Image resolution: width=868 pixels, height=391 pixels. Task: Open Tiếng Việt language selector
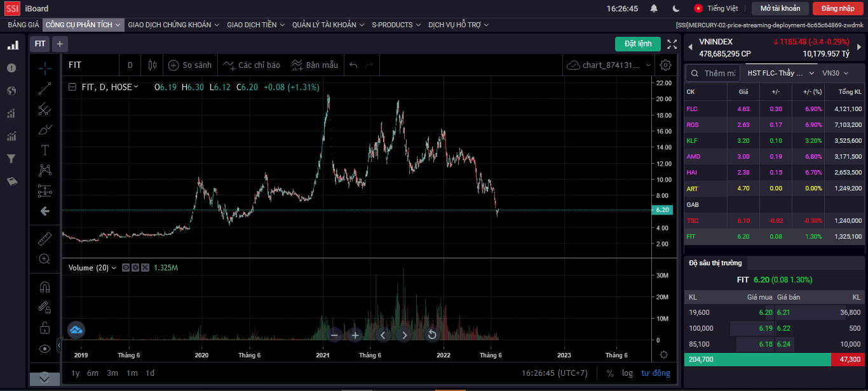[716, 8]
